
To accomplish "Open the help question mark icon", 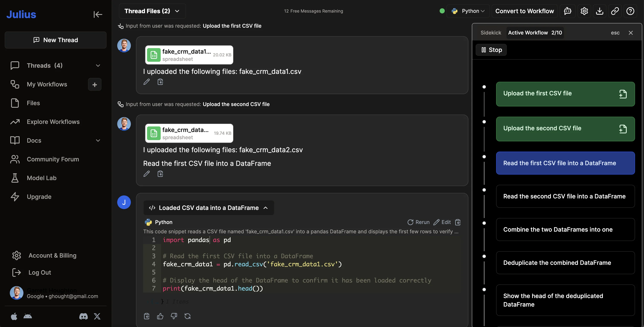I will tap(630, 11).
